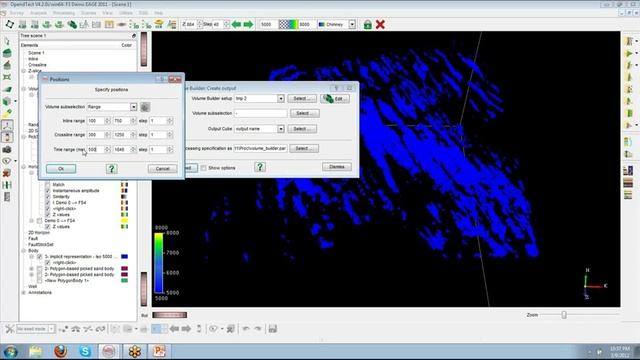Image resolution: width=640 pixels, height=360 pixels.
Task: Open the Volume Builder green toolbar icon
Action: coord(72,24)
